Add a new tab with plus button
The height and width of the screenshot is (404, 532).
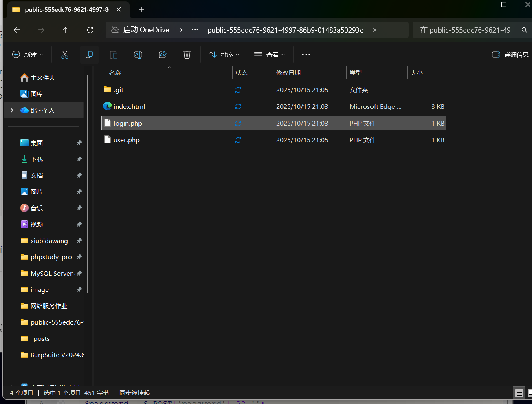141,10
